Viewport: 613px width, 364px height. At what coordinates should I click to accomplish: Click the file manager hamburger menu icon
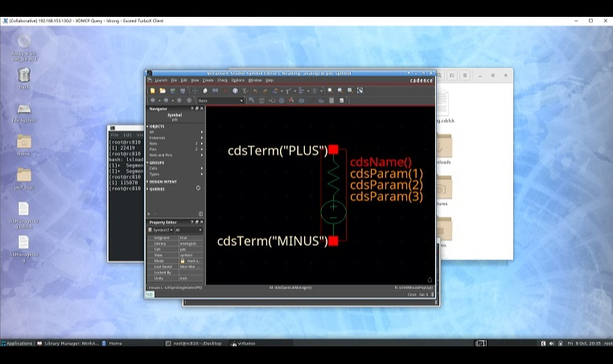click(x=465, y=76)
